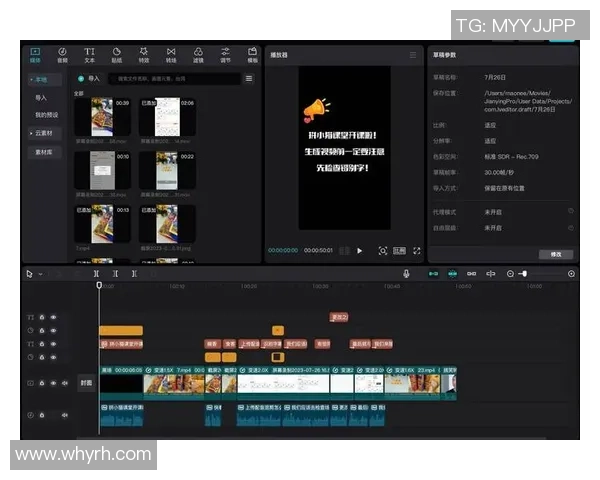Viewport: 600px width, 480px height.
Task: Click the 修改 modify button in draft parameters
Action: pyautogui.click(x=556, y=254)
